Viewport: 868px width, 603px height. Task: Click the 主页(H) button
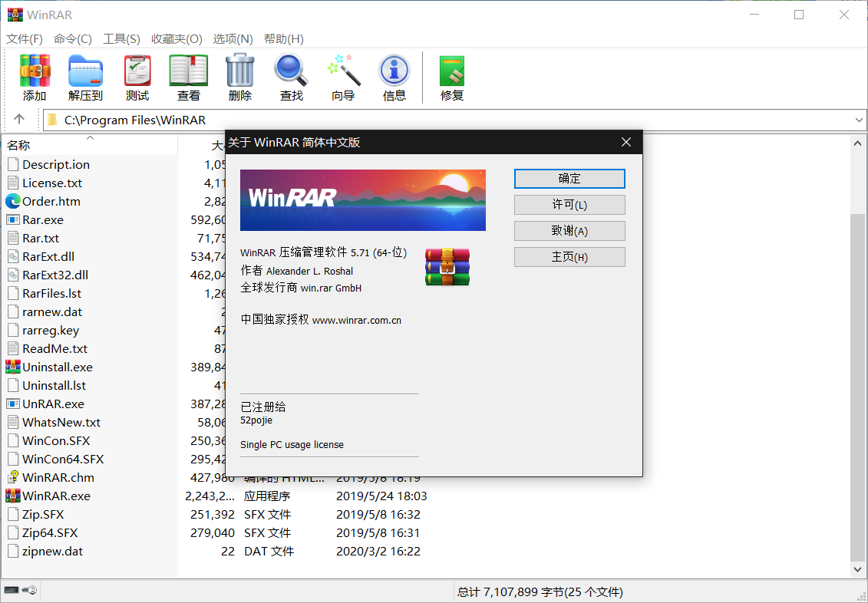tap(569, 257)
